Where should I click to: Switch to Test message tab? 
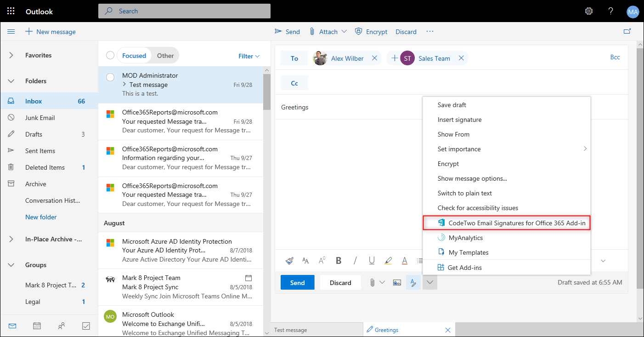(317, 330)
